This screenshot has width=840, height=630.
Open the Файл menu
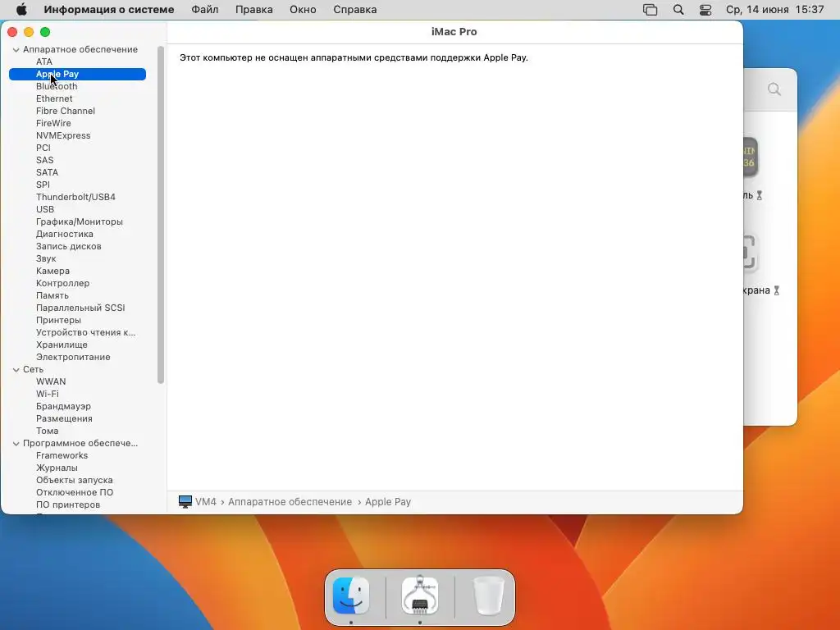pos(204,10)
